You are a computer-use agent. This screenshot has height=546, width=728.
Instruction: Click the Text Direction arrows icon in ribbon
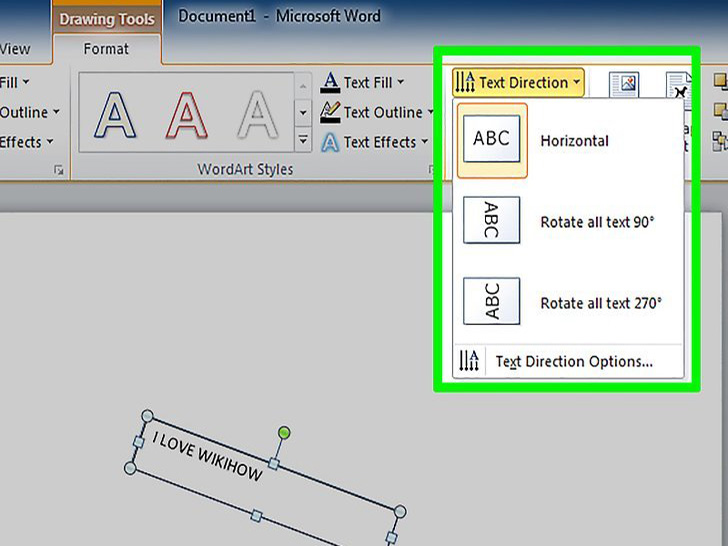(465, 82)
